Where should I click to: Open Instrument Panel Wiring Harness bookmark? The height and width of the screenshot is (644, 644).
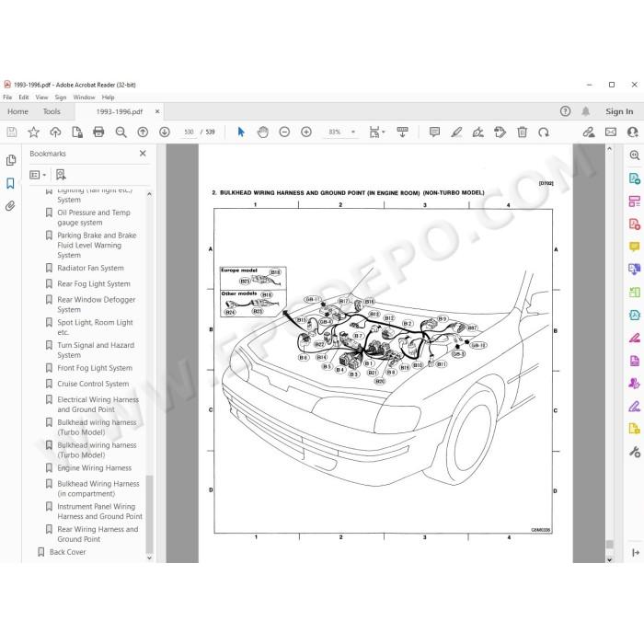(99, 512)
